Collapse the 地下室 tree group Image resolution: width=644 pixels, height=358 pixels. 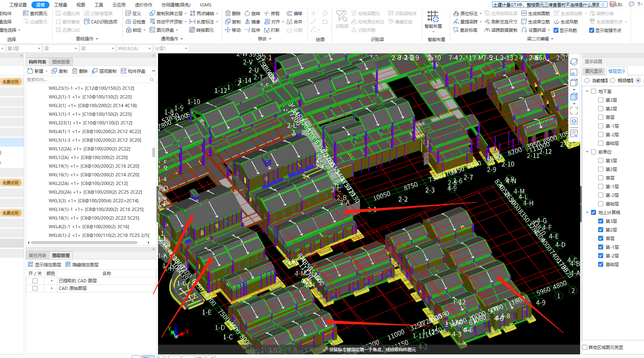point(587,91)
